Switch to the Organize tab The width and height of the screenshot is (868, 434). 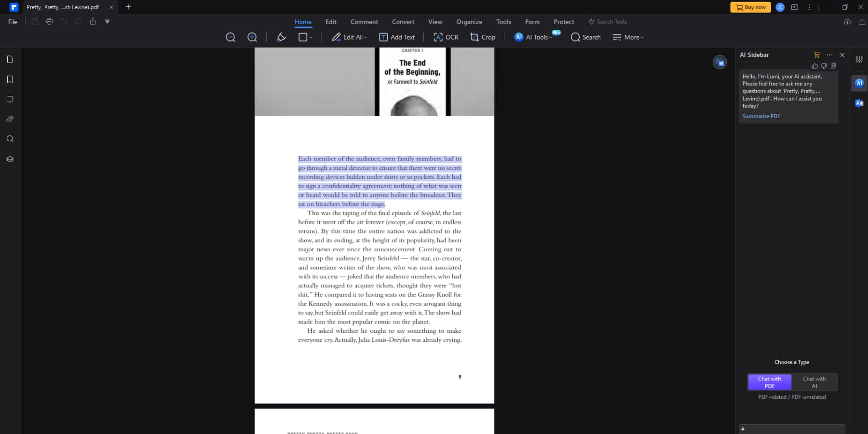click(x=469, y=22)
